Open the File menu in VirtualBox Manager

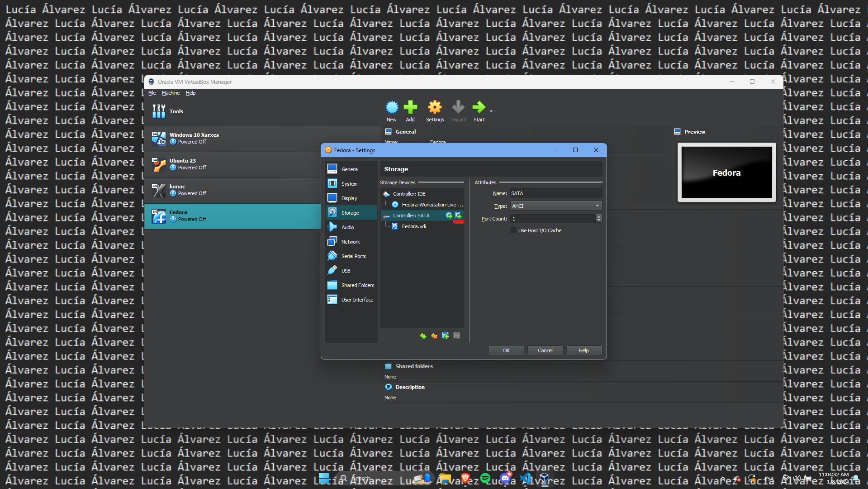(152, 93)
